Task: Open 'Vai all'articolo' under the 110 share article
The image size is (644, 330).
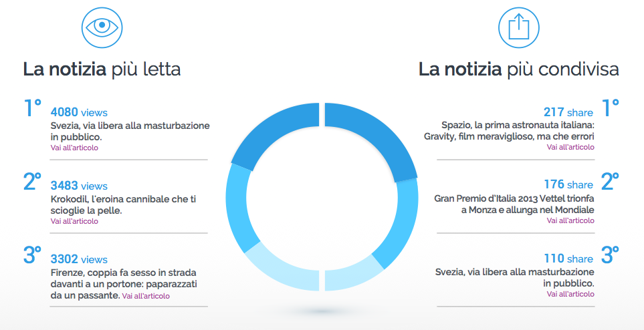Action: click(x=570, y=294)
